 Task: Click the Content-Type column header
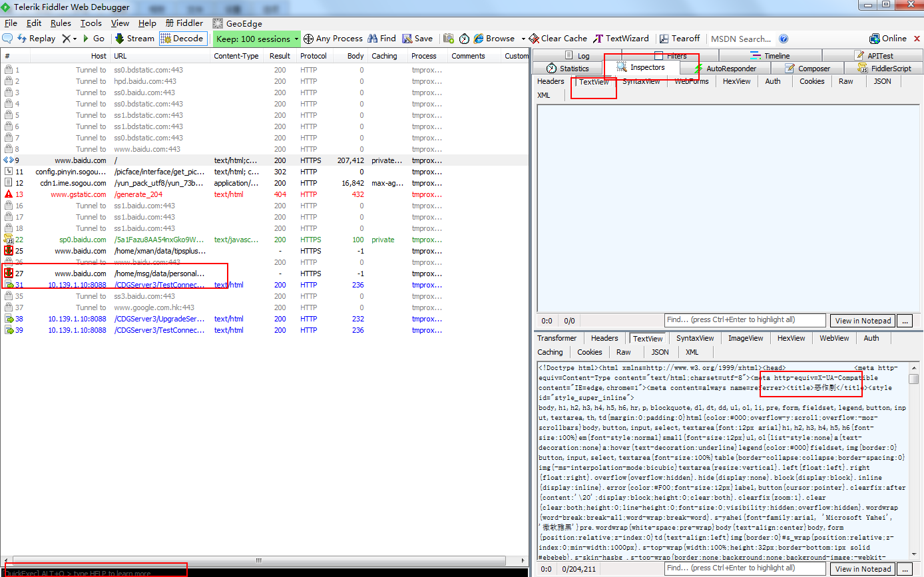236,56
